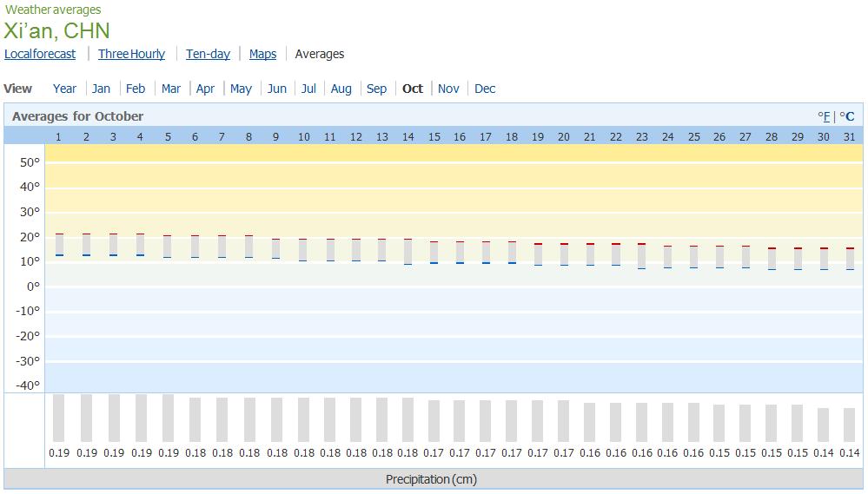The height and width of the screenshot is (494, 868).
Task: Click day 14 column header
Action: [x=408, y=136]
